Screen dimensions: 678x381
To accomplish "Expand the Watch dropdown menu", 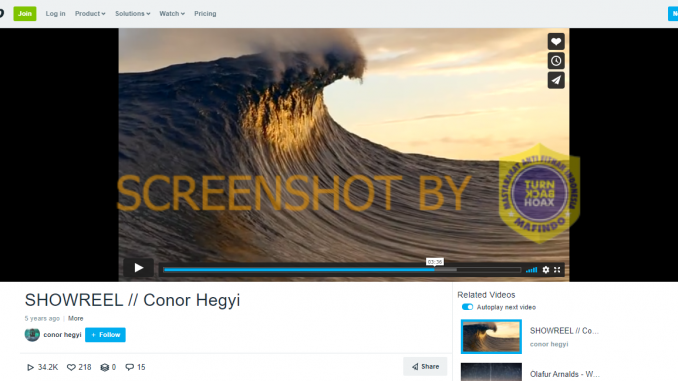I will point(172,14).
